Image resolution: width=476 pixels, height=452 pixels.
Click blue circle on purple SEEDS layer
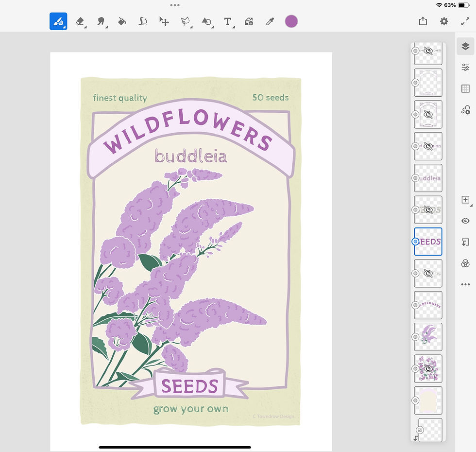415,242
